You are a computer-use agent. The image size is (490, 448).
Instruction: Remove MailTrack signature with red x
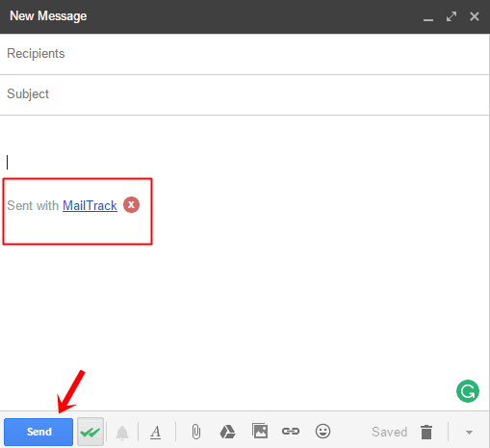coord(131,204)
